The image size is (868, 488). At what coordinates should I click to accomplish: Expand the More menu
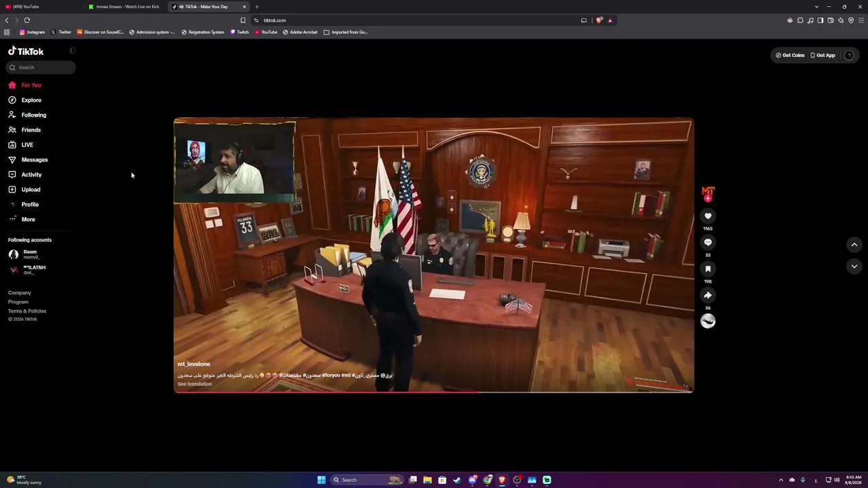(22, 220)
